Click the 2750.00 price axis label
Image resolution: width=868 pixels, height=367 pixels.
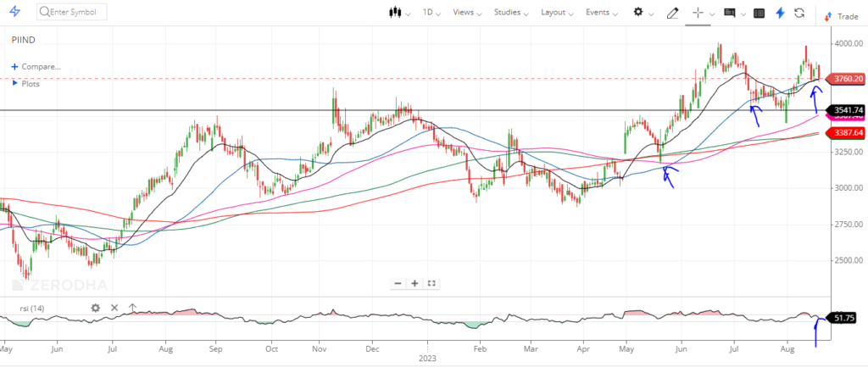849,225
